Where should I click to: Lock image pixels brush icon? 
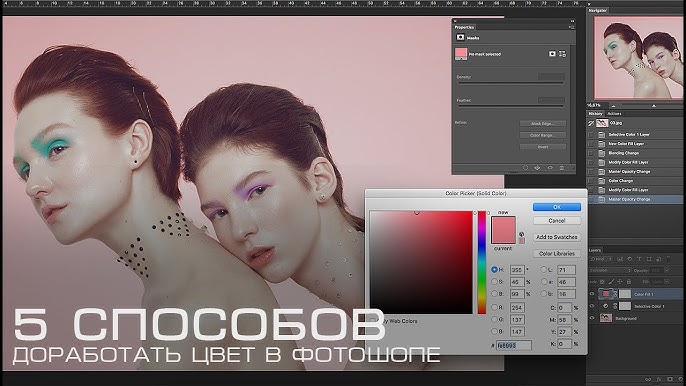coord(611,282)
